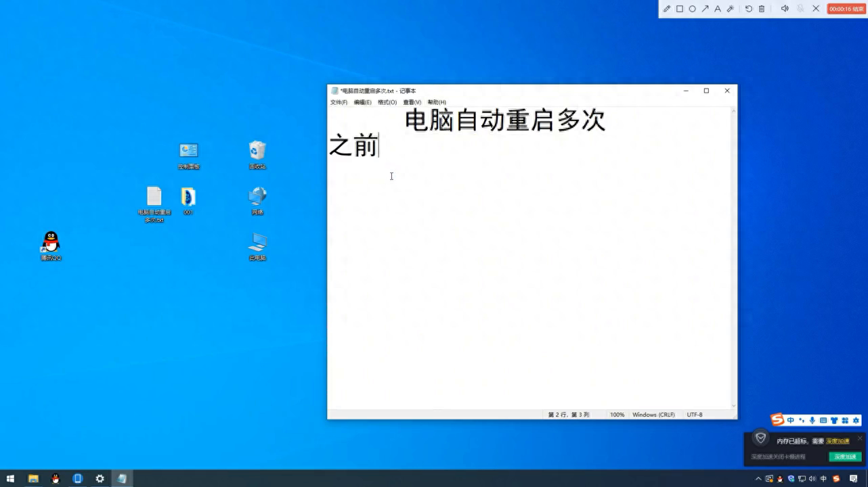Image resolution: width=868 pixels, height=487 pixels.
Task: Select the arrow annotation tool
Action: [x=705, y=9]
